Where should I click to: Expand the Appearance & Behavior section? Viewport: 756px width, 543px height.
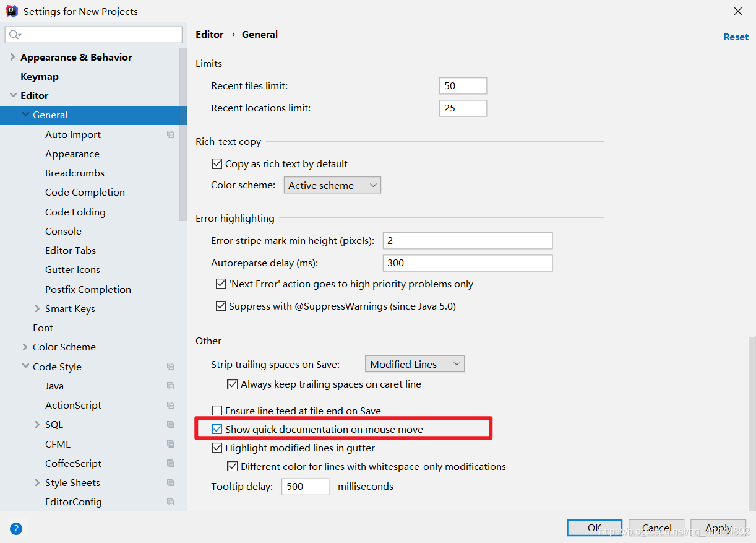tap(12, 57)
